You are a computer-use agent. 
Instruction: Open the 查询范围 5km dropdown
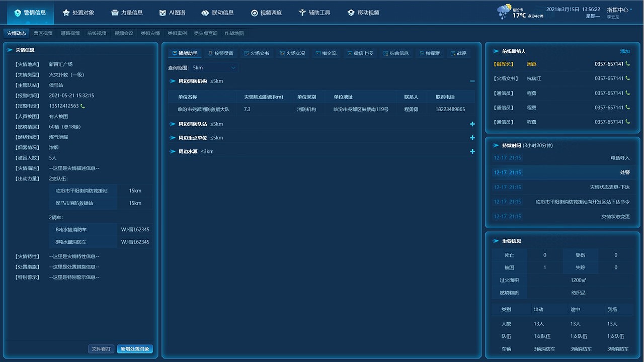[x=215, y=68]
